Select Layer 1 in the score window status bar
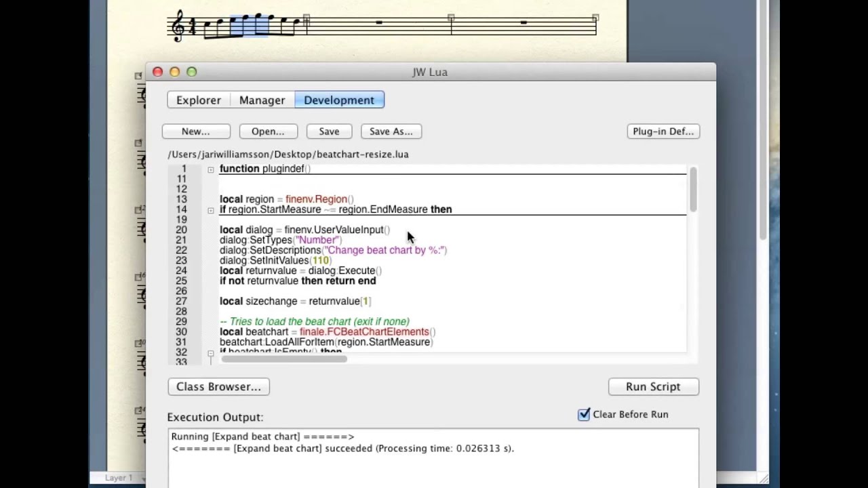Viewport: 868px width, 488px height. [x=118, y=478]
